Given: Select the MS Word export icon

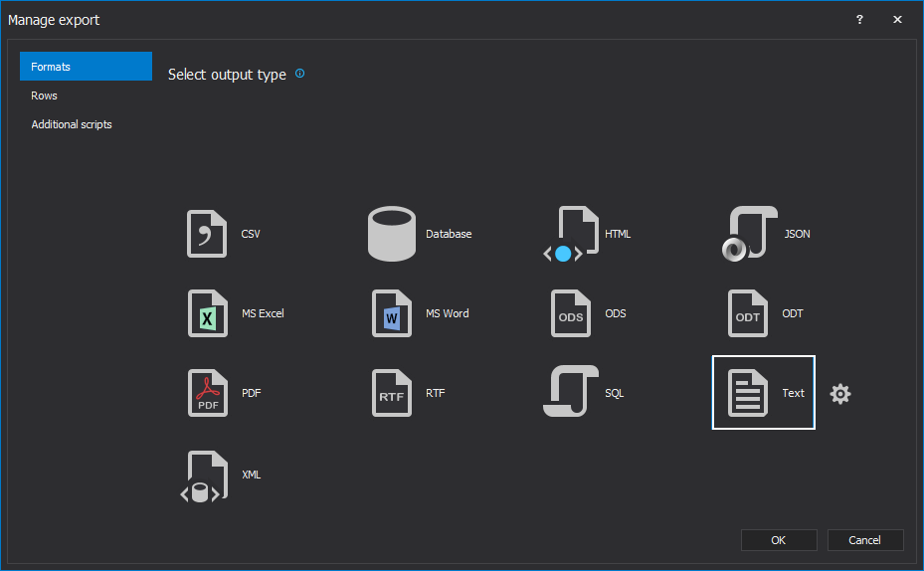Looking at the screenshot, I should click(x=391, y=313).
